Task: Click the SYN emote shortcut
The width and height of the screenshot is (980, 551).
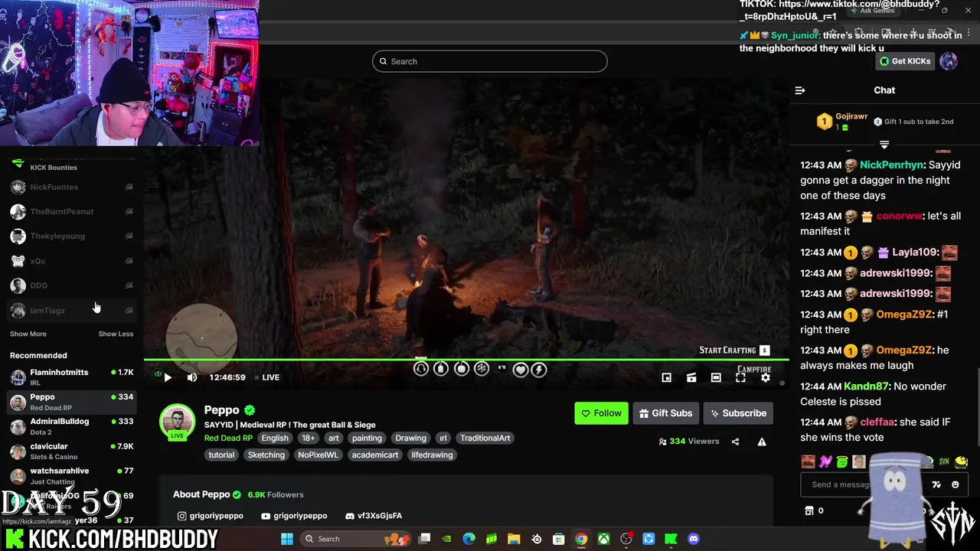Action: (944, 461)
